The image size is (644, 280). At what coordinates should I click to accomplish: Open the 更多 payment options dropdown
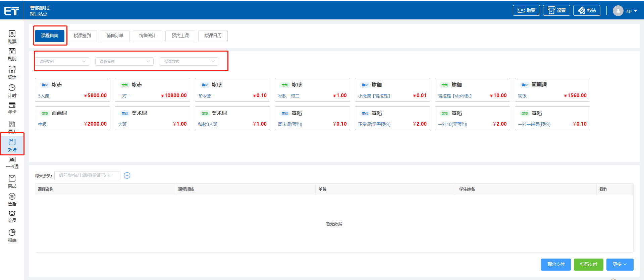pyautogui.click(x=620, y=264)
